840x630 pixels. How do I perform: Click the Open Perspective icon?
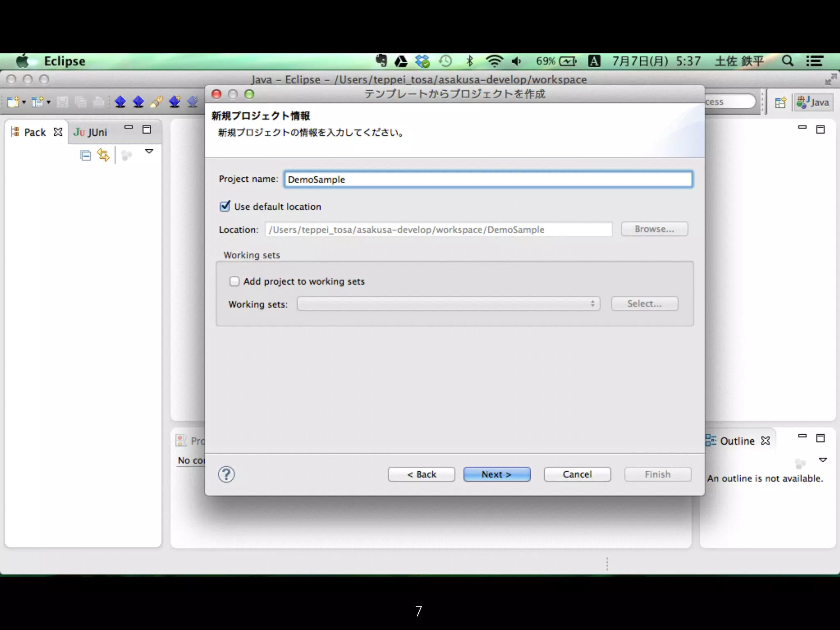click(x=780, y=102)
